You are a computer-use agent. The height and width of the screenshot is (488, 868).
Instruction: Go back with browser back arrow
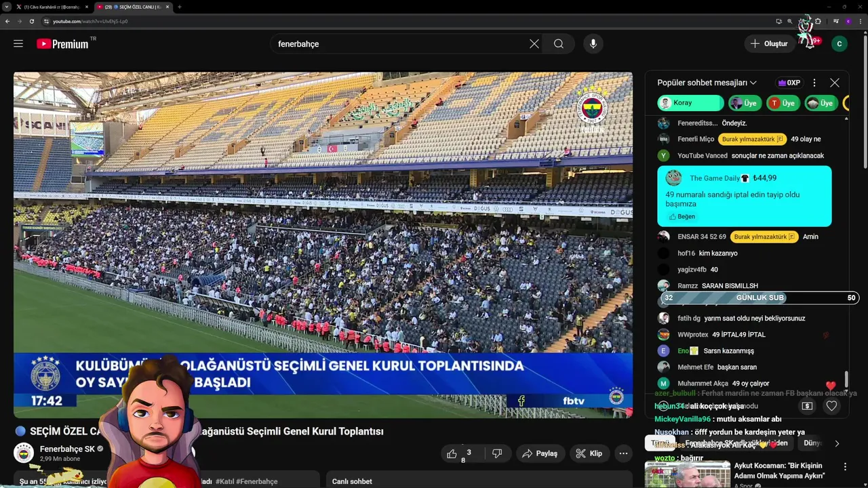click(x=7, y=21)
